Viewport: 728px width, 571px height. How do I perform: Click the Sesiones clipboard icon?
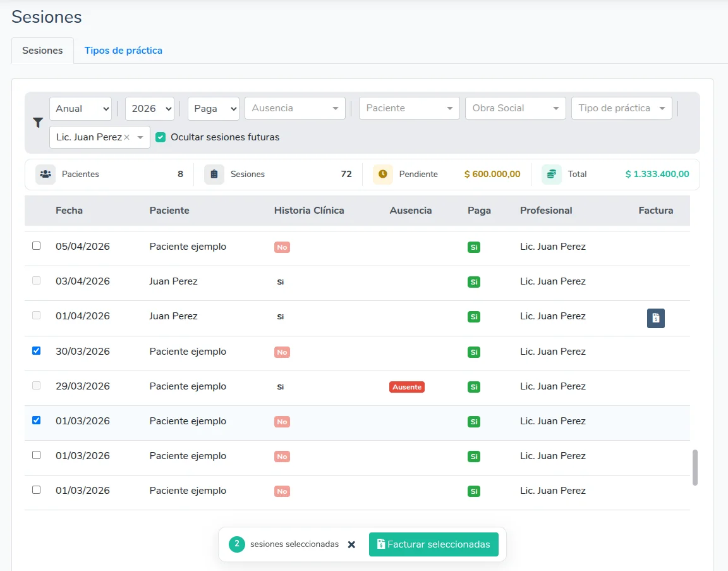click(214, 175)
